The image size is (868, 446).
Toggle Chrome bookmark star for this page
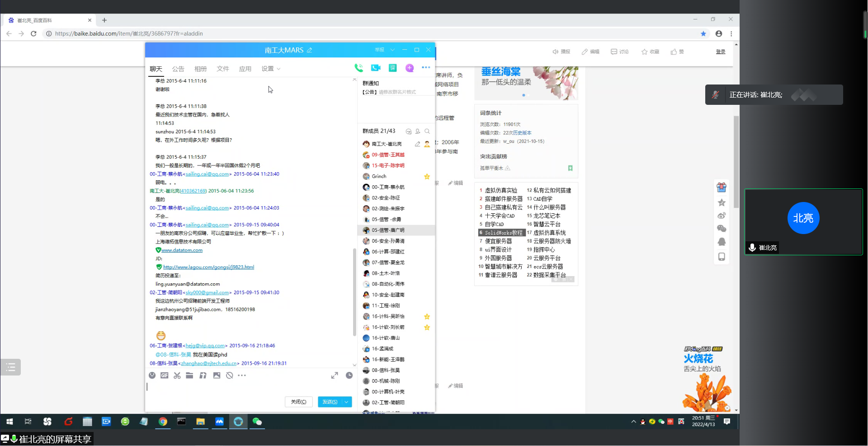tap(703, 33)
